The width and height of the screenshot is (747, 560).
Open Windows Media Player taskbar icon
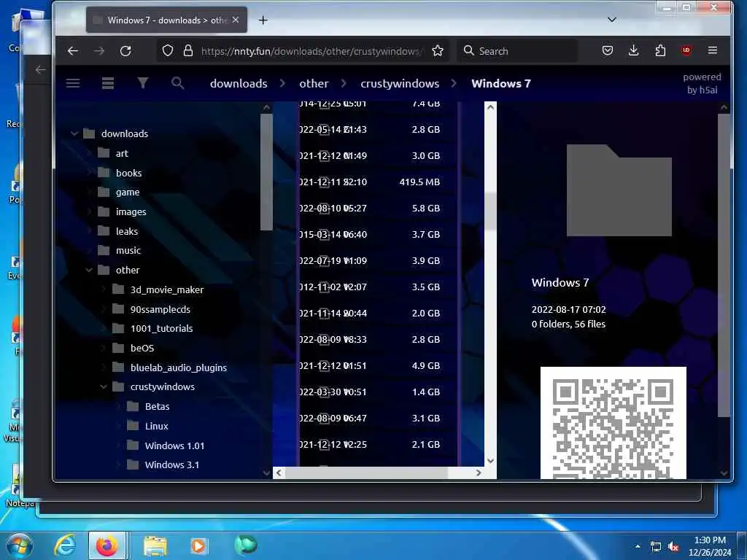click(198, 545)
